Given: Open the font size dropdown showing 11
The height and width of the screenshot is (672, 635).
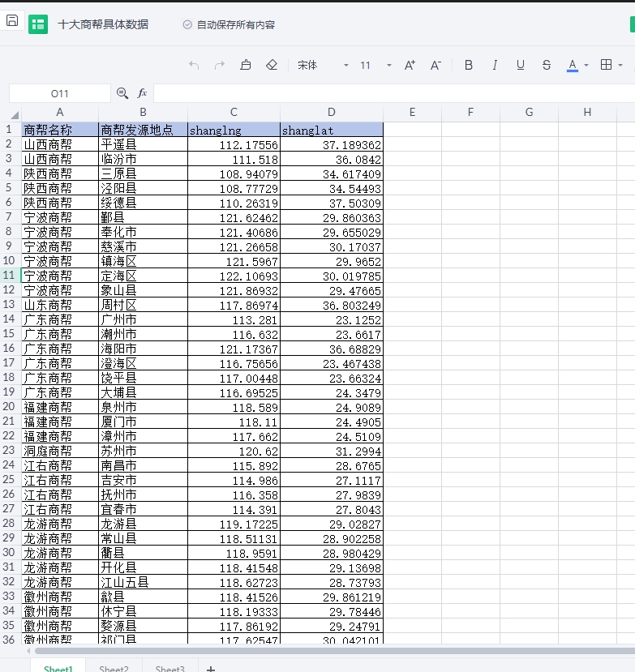Looking at the screenshot, I should [375, 65].
